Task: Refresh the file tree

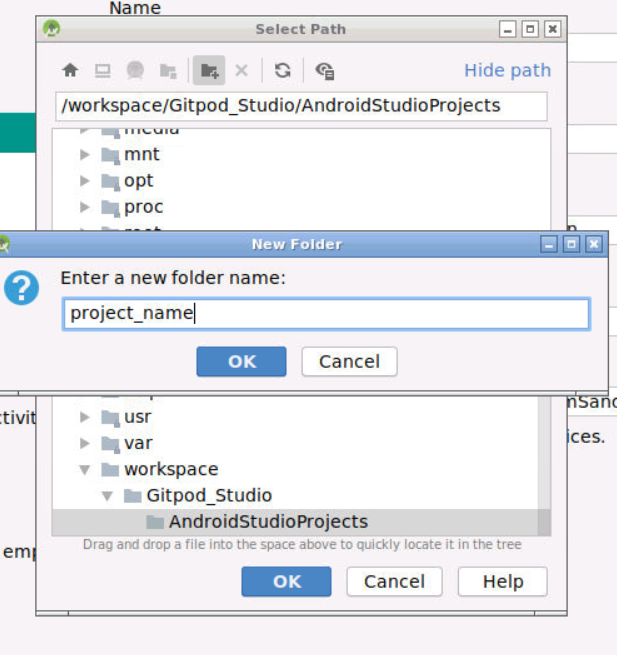Action: pos(283,70)
